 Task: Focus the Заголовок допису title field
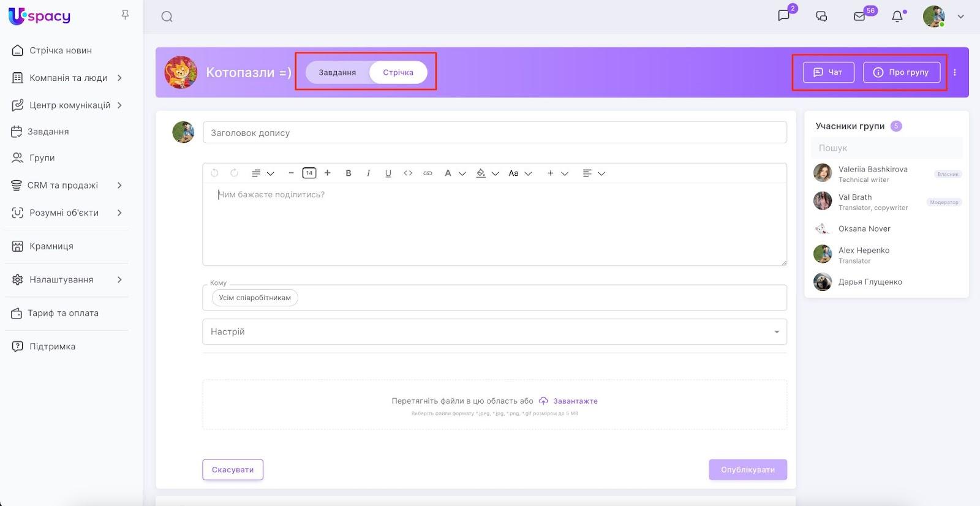tap(495, 132)
